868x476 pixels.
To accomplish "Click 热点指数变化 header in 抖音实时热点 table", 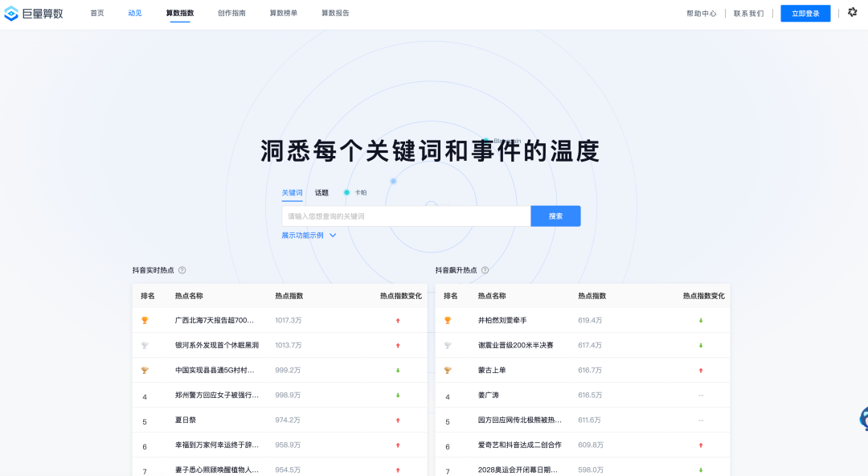I will (x=401, y=296).
